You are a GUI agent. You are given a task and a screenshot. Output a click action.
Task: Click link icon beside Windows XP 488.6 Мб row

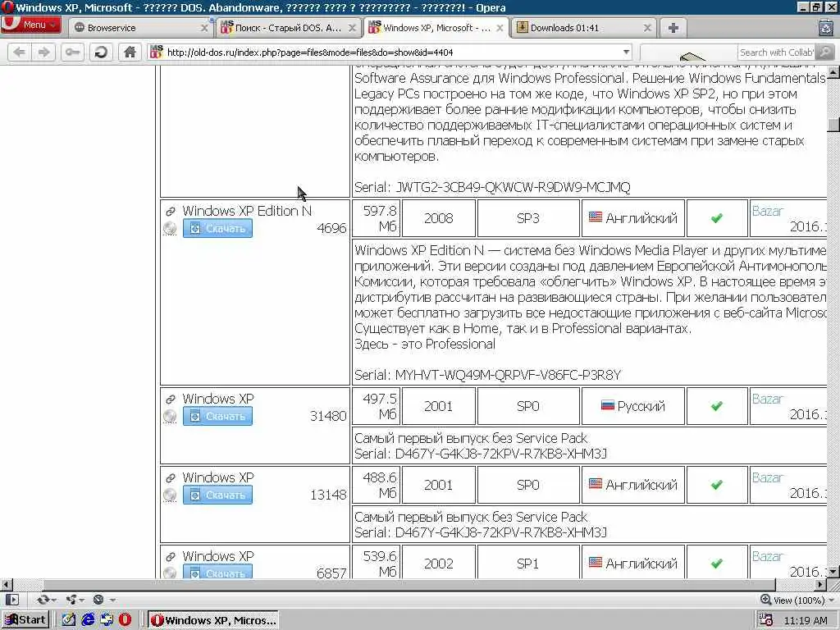click(x=171, y=478)
